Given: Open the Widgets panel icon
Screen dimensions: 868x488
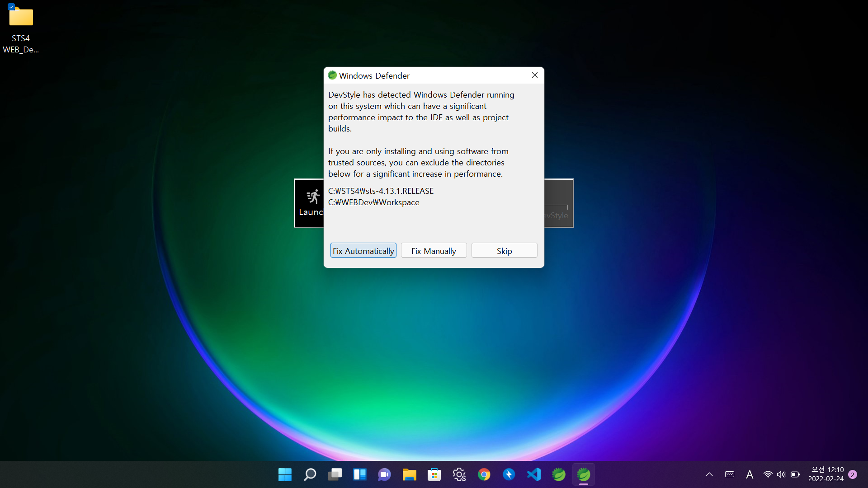Looking at the screenshot, I should coord(360,474).
